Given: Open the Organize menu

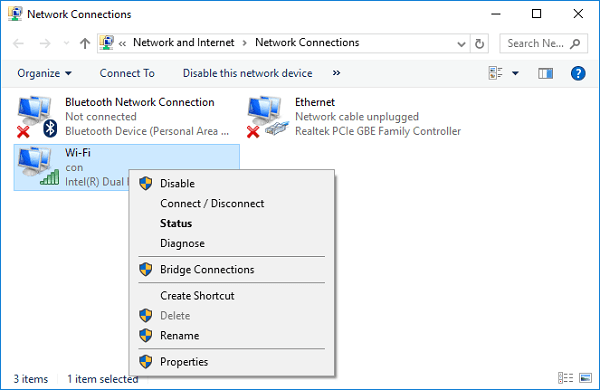Looking at the screenshot, I should coord(44,73).
